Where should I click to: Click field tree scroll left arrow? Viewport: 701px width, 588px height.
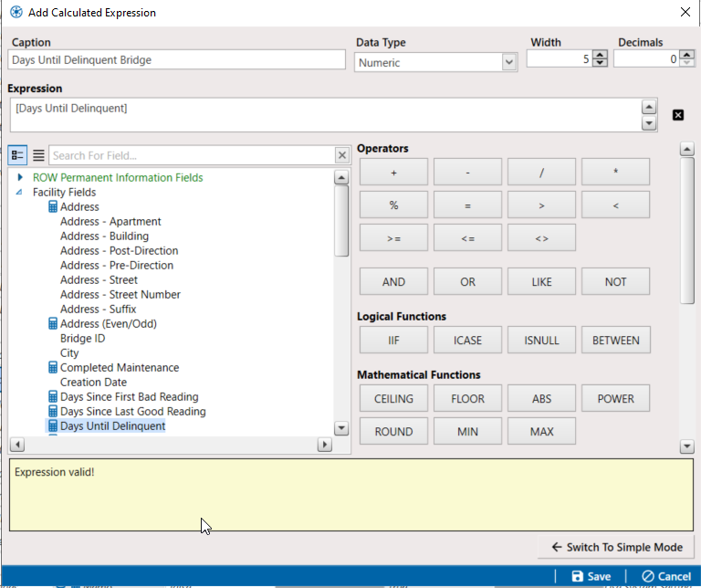(17, 445)
